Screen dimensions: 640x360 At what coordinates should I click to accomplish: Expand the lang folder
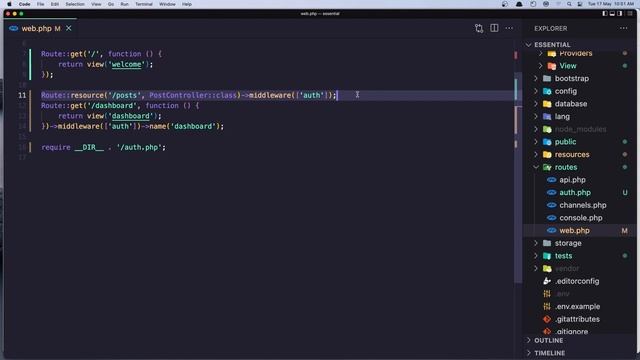[536, 116]
